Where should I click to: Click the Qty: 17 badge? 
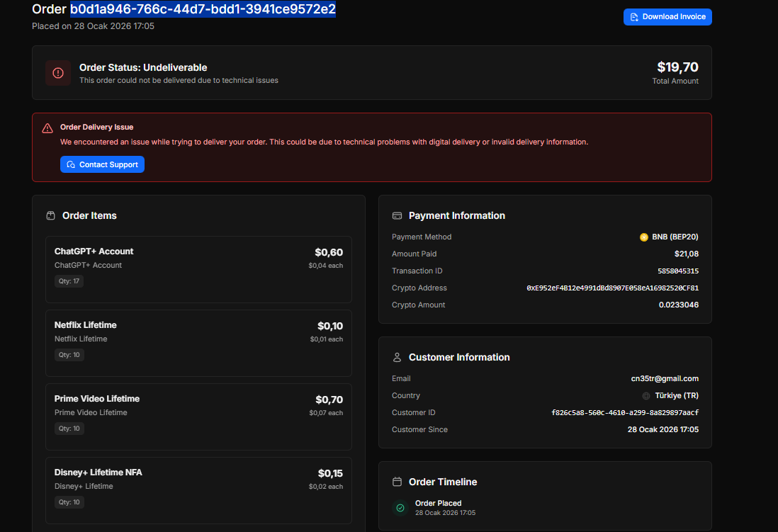coord(69,281)
